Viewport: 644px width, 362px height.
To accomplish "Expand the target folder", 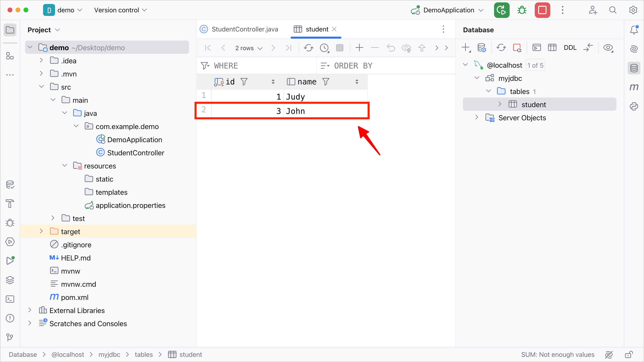I will pyautogui.click(x=41, y=231).
